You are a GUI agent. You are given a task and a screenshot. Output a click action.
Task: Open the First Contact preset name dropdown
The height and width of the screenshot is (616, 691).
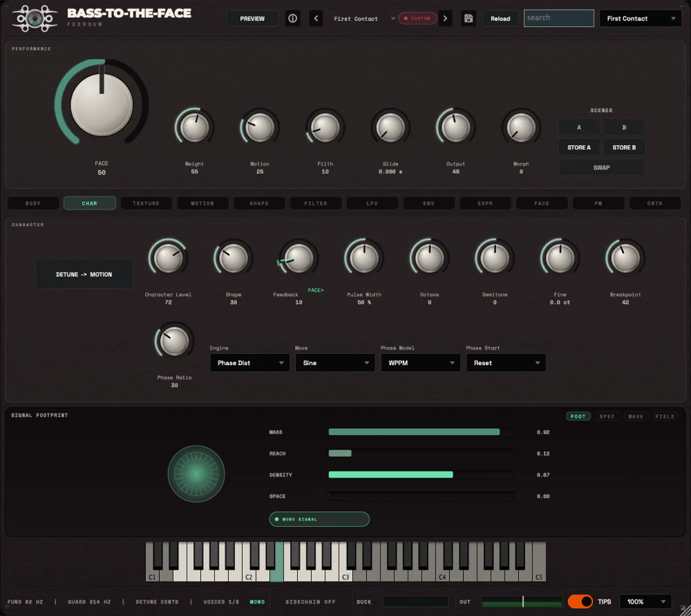pyautogui.click(x=363, y=19)
